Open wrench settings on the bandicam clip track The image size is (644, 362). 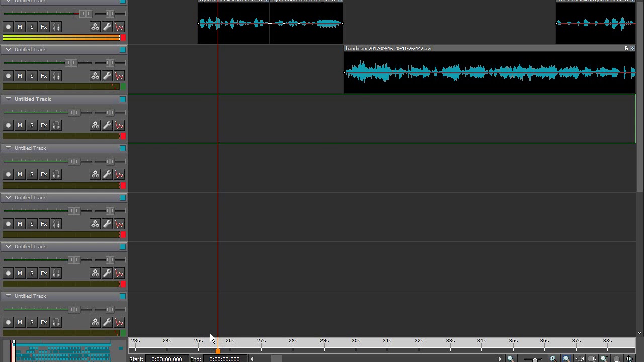[107, 76]
